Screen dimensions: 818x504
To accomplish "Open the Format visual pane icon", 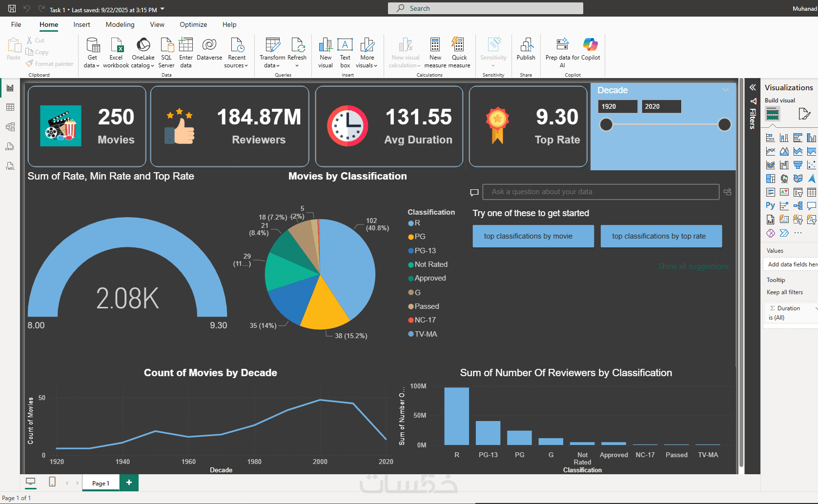I will coord(804,114).
